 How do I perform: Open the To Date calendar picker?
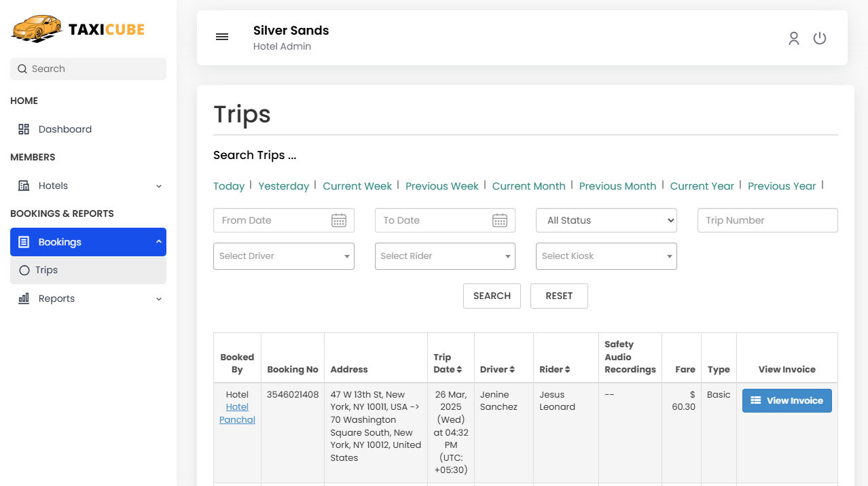coord(500,220)
